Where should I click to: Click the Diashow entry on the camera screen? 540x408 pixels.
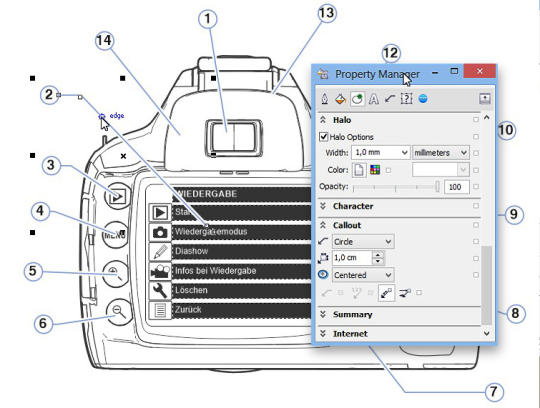[x=191, y=251]
